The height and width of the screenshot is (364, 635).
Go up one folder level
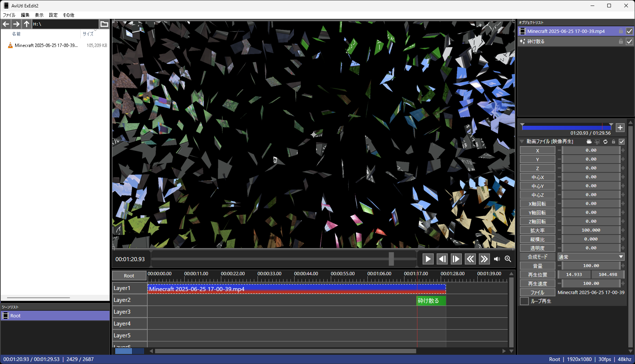click(27, 24)
